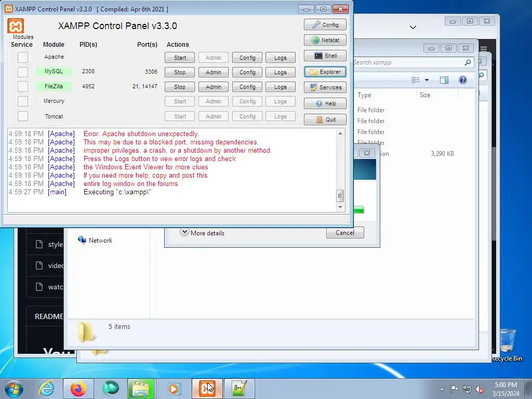Select Network in the Explorer navigation pane
This screenshot has height=399, width=532.
tap(96, 240)
